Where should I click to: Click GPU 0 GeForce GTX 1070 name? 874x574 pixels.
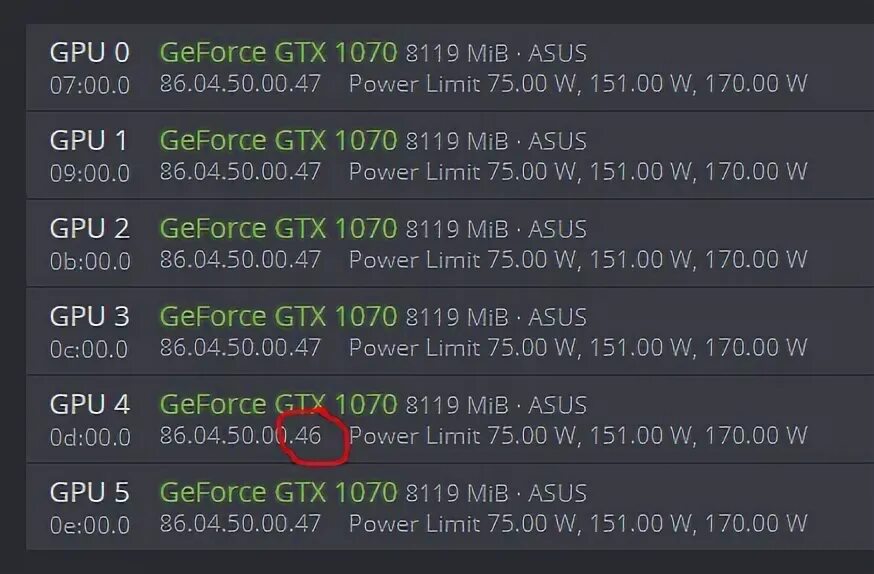278,53
